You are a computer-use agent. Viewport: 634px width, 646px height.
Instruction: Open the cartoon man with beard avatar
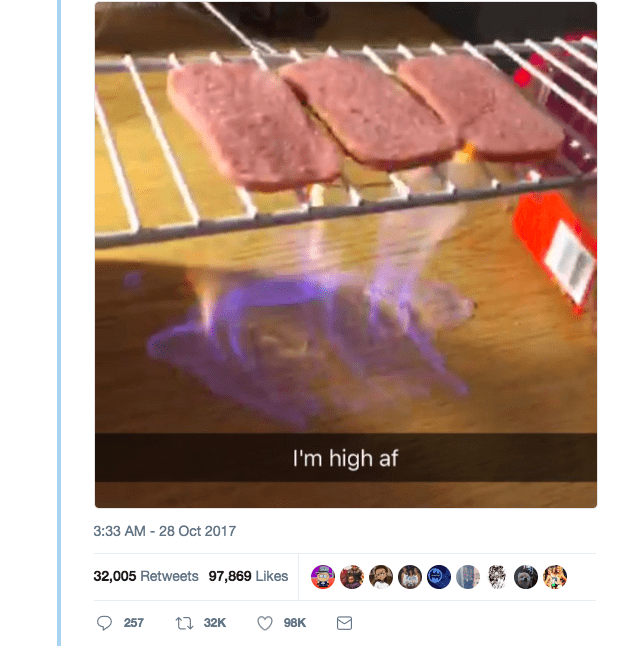(381, 577)
